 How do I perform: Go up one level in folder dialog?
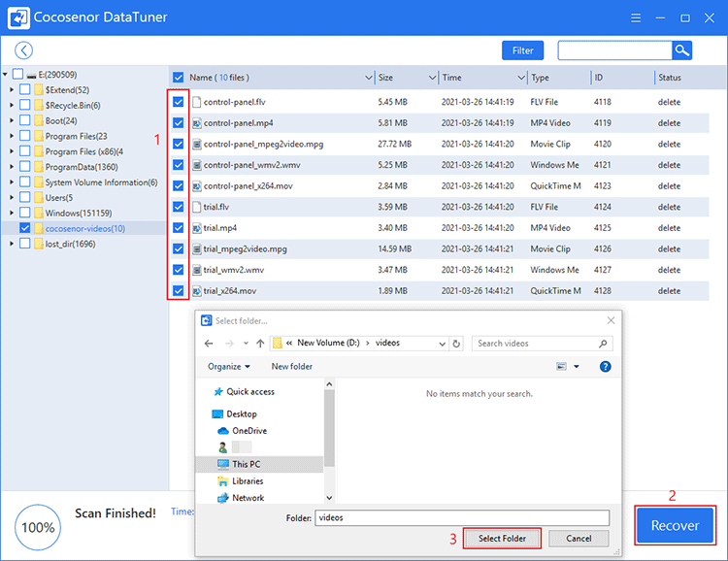click(x=260, y=344)
